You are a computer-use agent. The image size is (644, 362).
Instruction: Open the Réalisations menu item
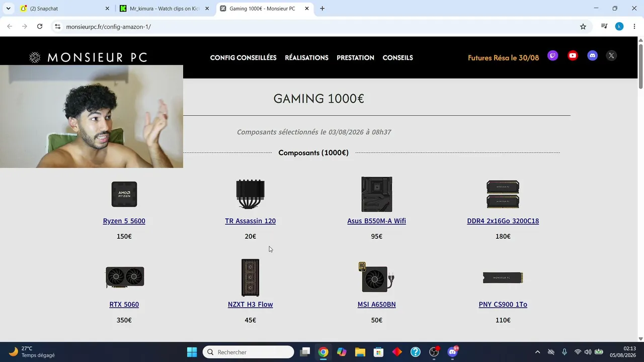307,58
